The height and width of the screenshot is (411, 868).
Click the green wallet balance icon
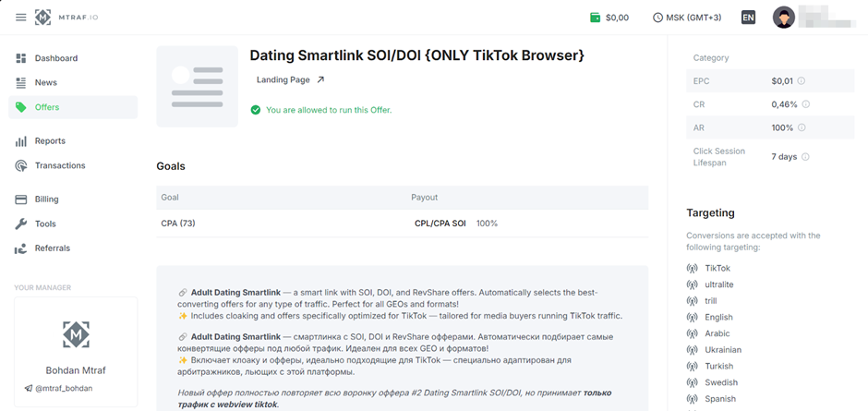point(596,18)
